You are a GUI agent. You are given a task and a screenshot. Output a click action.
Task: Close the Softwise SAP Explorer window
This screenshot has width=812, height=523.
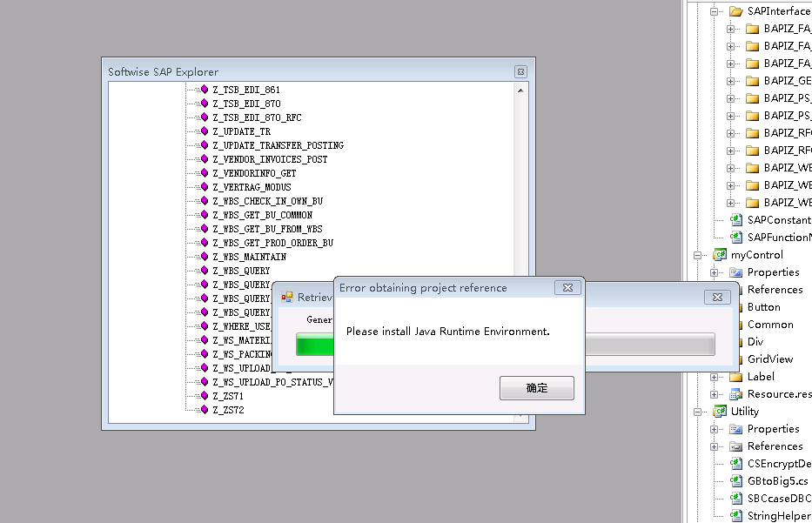pyautogui.click(x=521, y=72)
